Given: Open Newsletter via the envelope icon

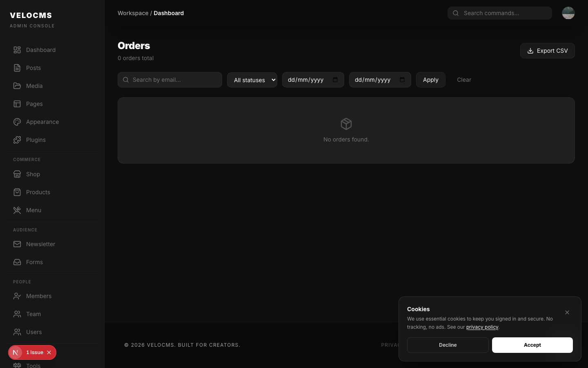Looking at the screenshot, I should click(17, 244).
